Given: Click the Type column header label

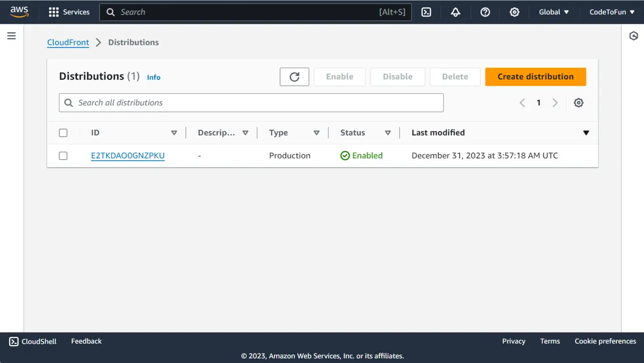Looking at the screenshot, I should [278, 133].
